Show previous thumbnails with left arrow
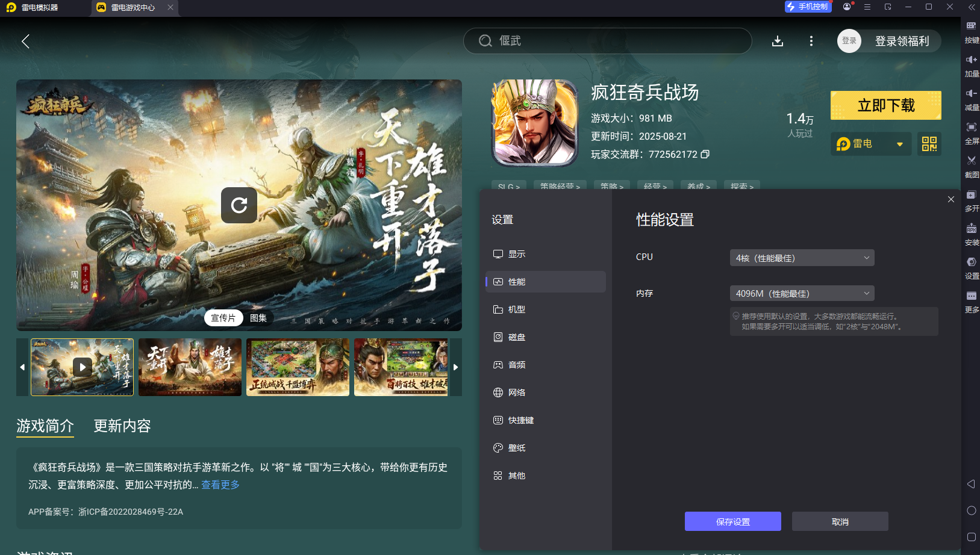Viewport: 980px width, 555px height. [x=22, y=367]
